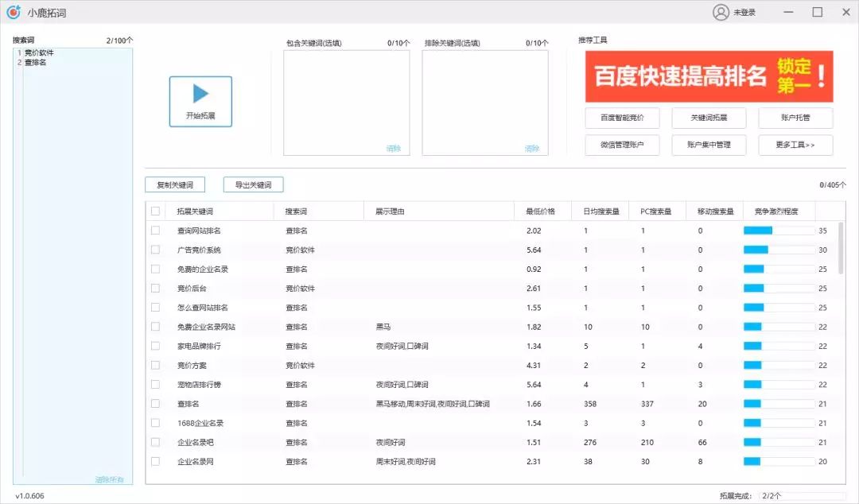Open 更多工具>> in the recommended tools panel
Viewport: 859px width, 504px height.
pos(795,145)
